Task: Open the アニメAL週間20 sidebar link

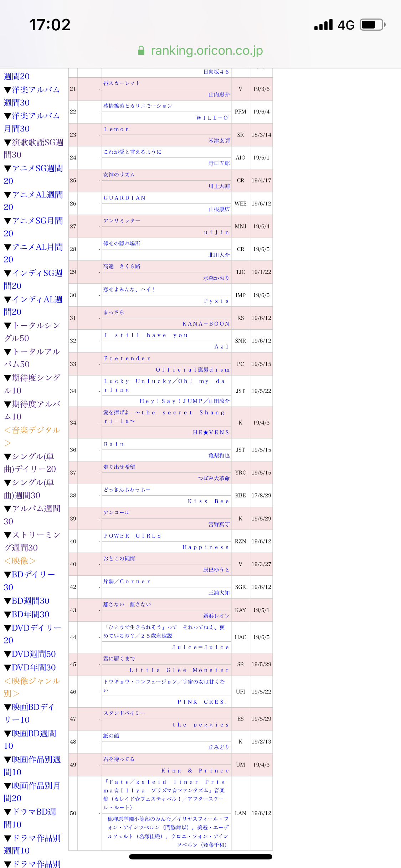Action: pyautogui.click(x=33, y=201)
